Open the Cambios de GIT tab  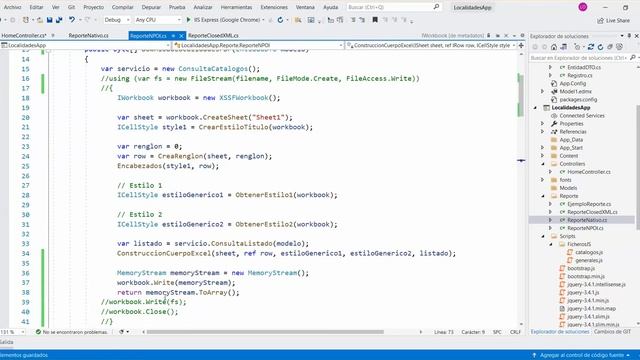point(612,331)
